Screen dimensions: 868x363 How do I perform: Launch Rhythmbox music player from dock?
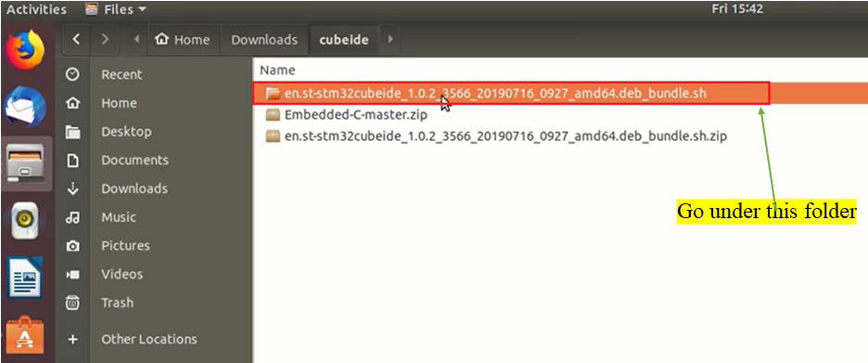coord(25,220)
